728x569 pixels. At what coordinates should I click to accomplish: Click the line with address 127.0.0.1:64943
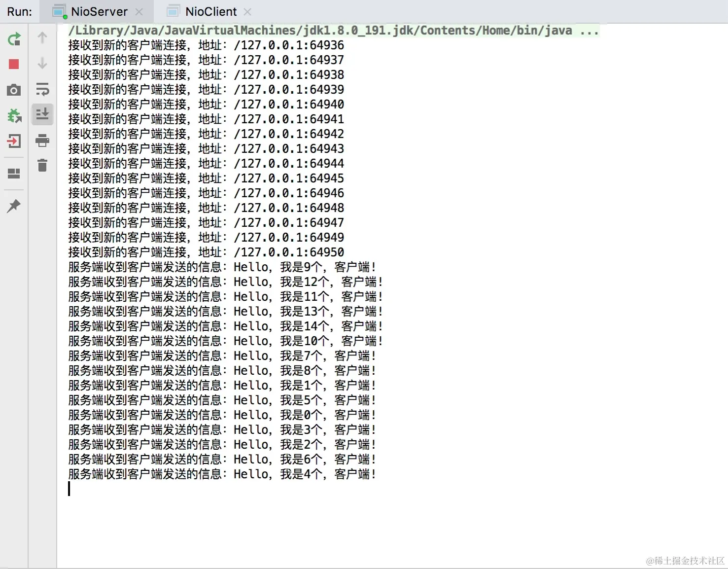[x=206, y=149]
